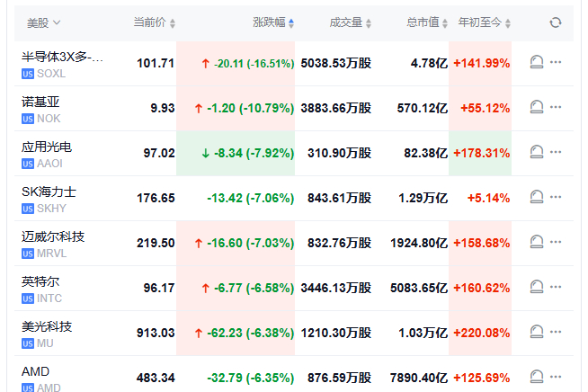Screen dimensions: 588x392
Task: Set price alert bell for AAOI
Action: [537, 152]
